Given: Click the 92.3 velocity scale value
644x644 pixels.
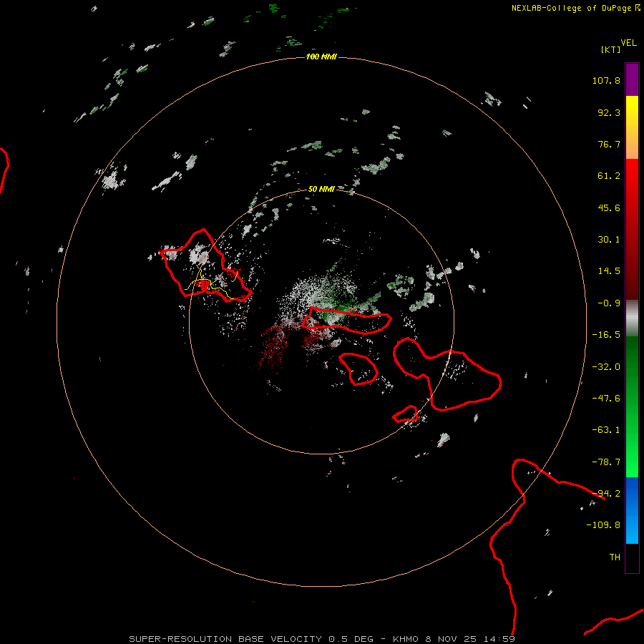Looking at the screenshot, I should pos(609,112).
